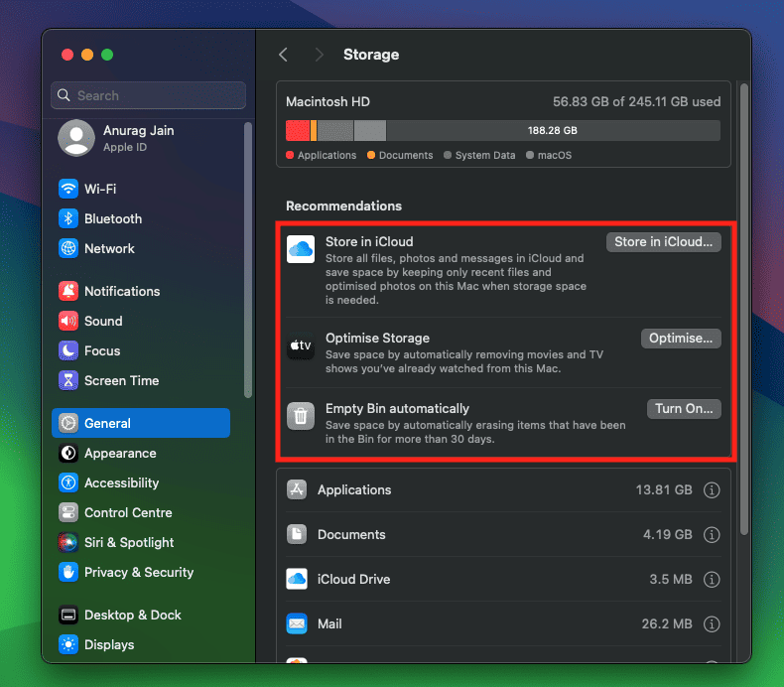
Task: Click the bin icon for Empty Bin automatically
Action: coord(301,416)
